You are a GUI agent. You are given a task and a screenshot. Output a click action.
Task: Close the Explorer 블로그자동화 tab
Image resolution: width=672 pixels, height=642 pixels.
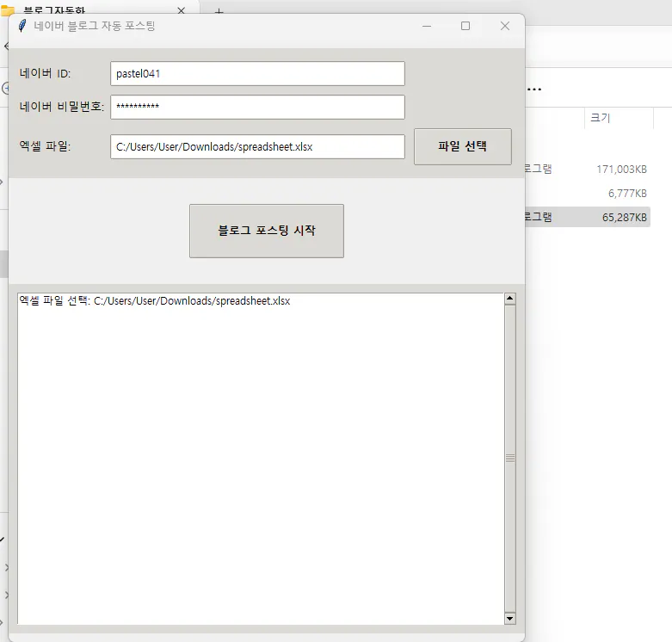[x=182, y=10]
